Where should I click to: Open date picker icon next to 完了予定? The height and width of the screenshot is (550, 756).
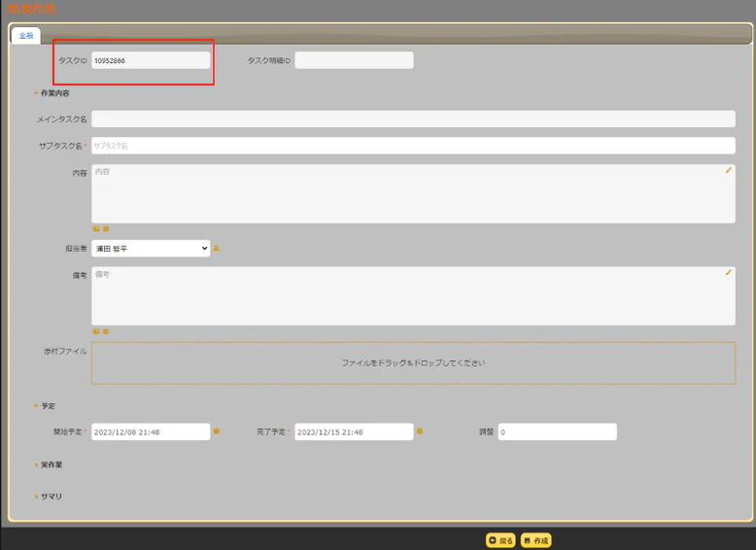(420, 431)
